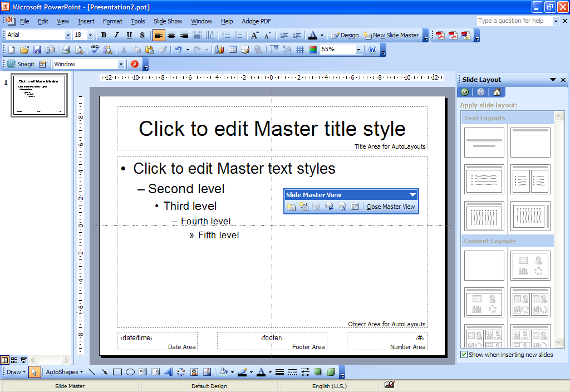This screenshot has width=570, height=392.
Task: Click Insert New Title Master icon
Action: (x=303, y=207)
